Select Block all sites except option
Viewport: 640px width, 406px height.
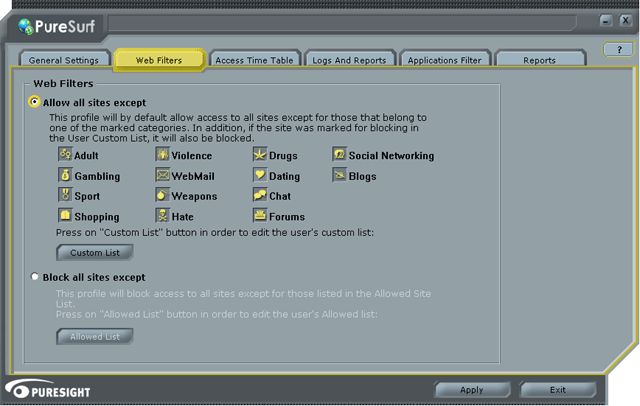click(35, 277)
